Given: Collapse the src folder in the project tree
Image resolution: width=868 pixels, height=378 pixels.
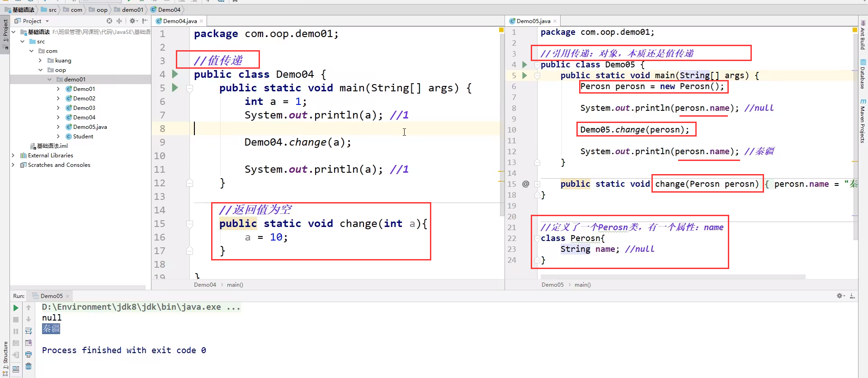Looking at the screenshot, I should pos(23,42).
